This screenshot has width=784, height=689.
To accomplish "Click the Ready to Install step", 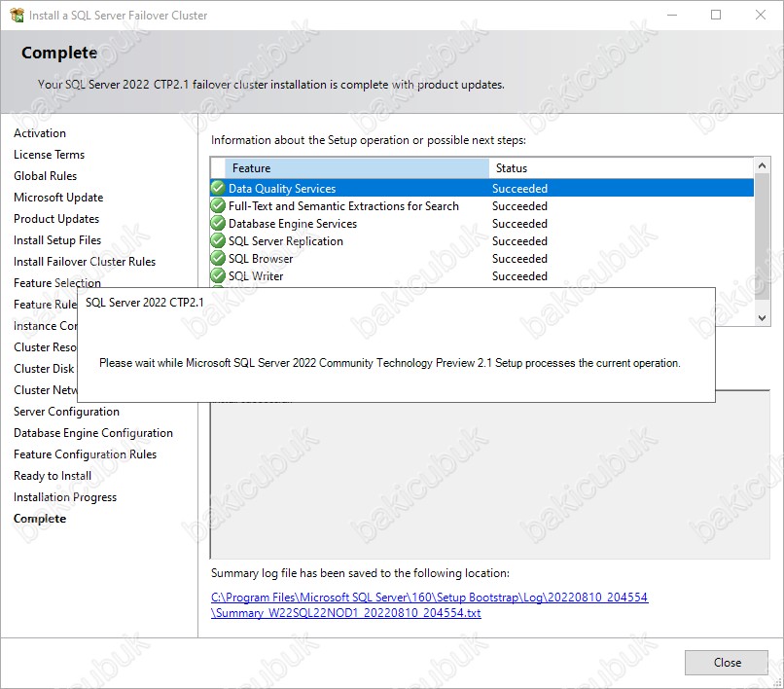I will coord(53,476).
